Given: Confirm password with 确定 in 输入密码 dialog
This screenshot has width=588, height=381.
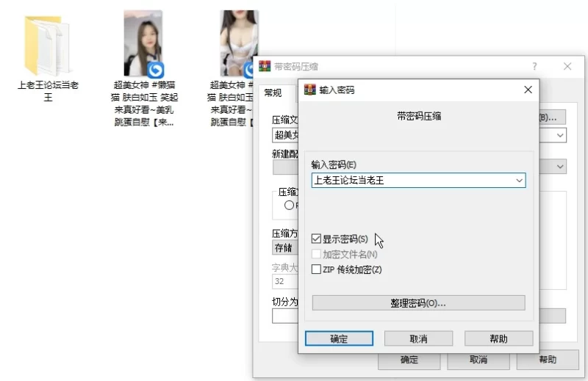Looking at the screenshot, I should pyautogui.click(x=339, y=338).
